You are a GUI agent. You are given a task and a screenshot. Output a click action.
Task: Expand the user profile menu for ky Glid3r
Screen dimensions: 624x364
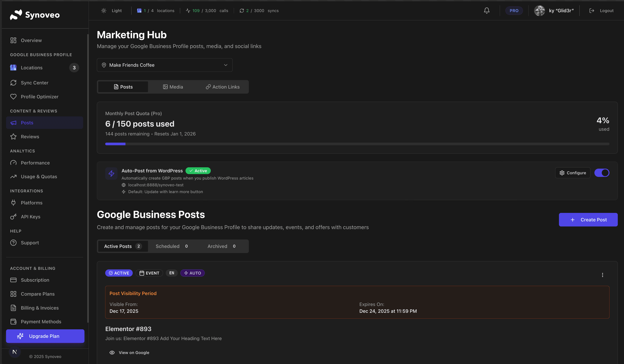pos(555,10)
